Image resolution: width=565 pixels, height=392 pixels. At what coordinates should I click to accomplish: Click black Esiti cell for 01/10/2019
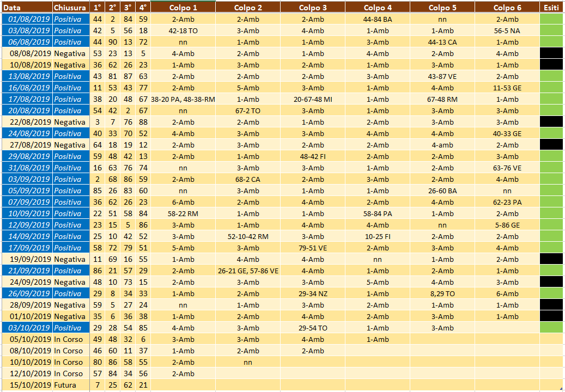[x=552, y=316]
